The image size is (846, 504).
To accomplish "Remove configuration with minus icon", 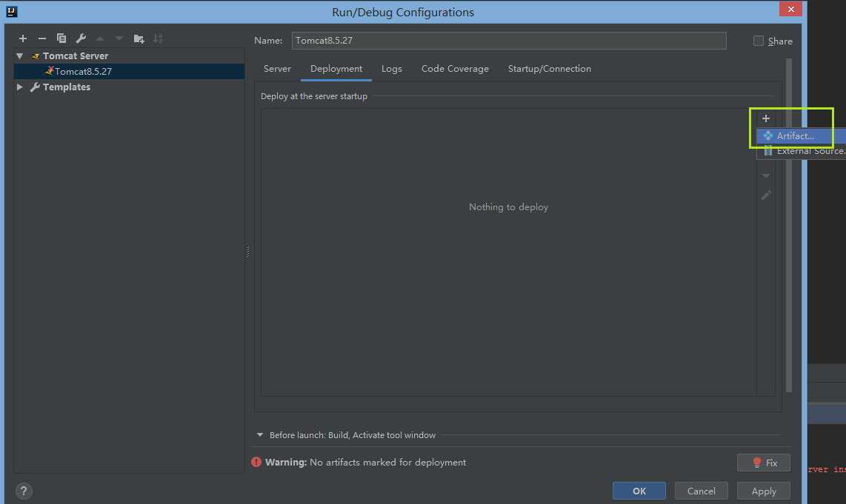I will click(42, 38).
